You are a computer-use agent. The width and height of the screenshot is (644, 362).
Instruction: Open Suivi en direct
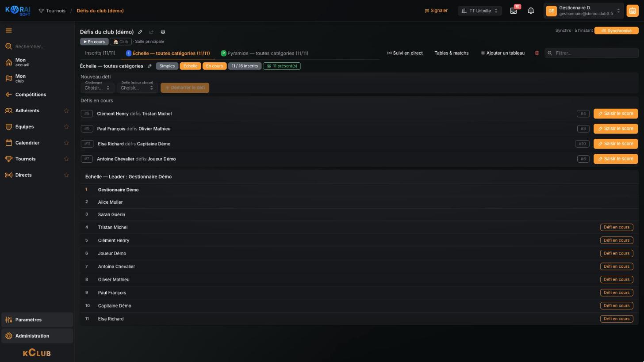[405, 53]
